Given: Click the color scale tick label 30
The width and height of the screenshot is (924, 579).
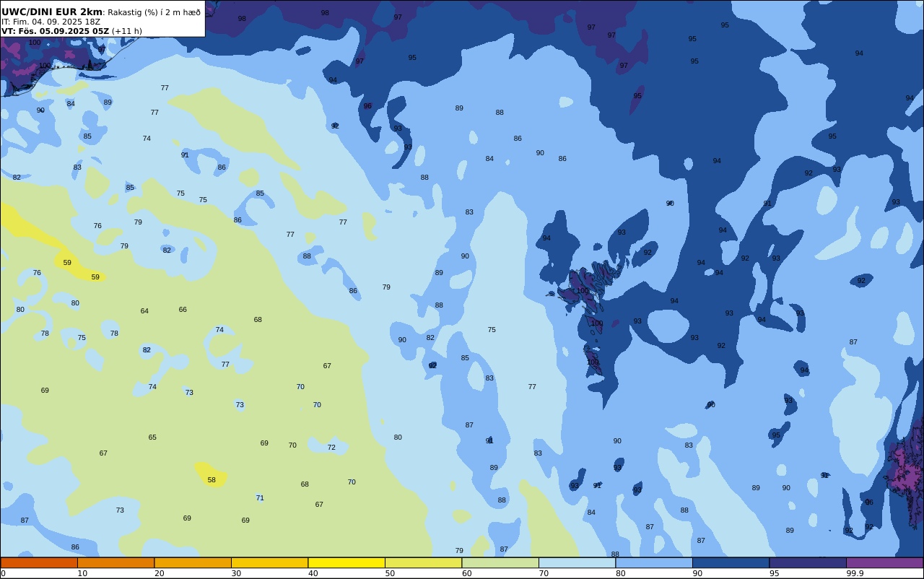Looking at the screenshot, I should click(236, 573).
